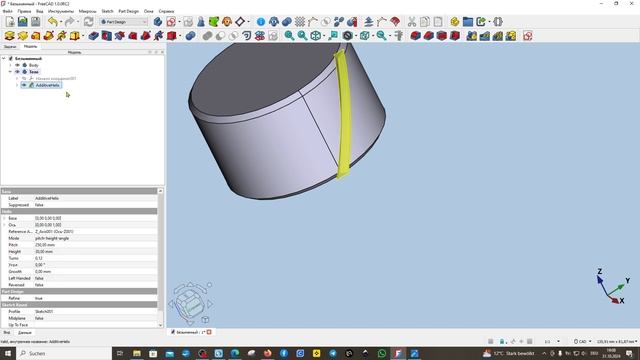The width and height of the screenshot is (640, 360).
Task: Switch to the Задачи tab
Action: click(10, 47)
